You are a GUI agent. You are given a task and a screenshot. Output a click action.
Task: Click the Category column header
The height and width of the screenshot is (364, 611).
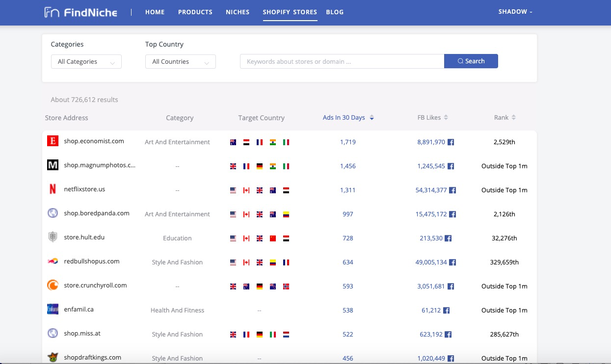[180, 118]
